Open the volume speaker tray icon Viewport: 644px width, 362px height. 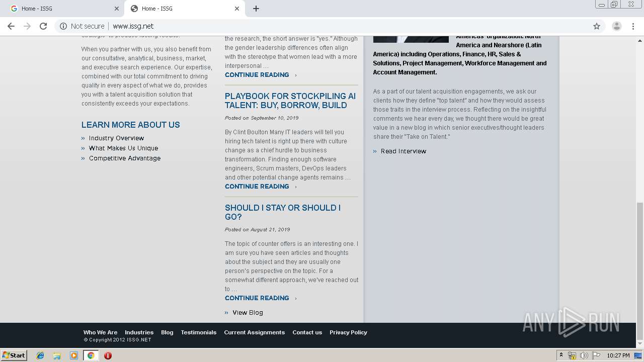[x=584, y=355]
